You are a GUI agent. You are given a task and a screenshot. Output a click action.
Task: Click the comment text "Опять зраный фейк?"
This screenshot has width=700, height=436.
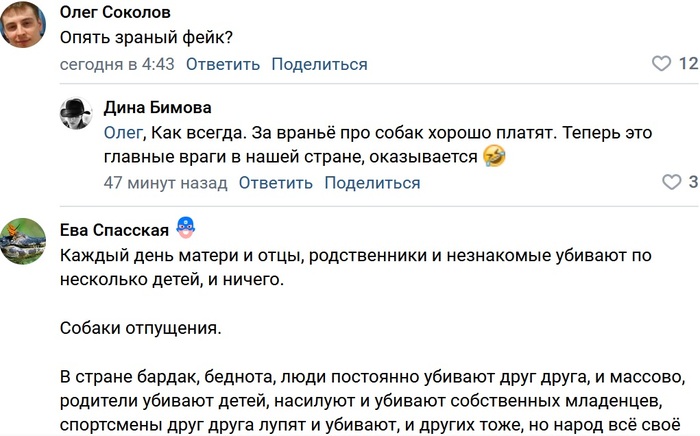coord(146,38)
